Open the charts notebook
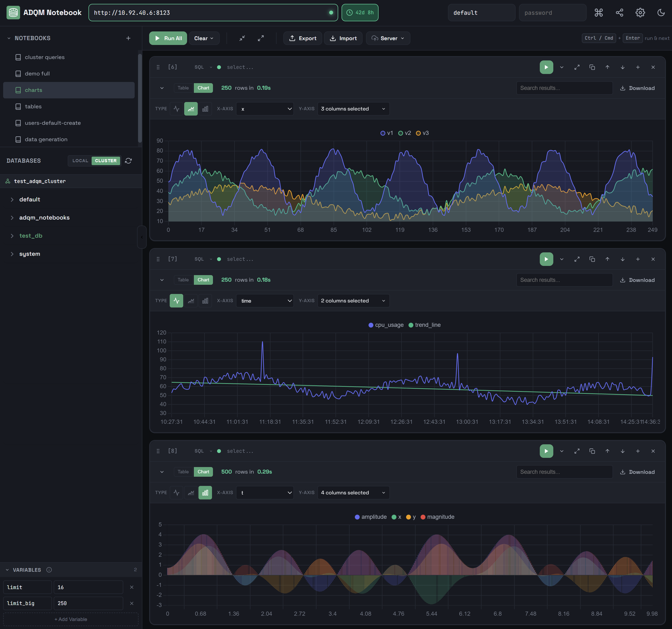The image size is (672, 629). [34, 90]
